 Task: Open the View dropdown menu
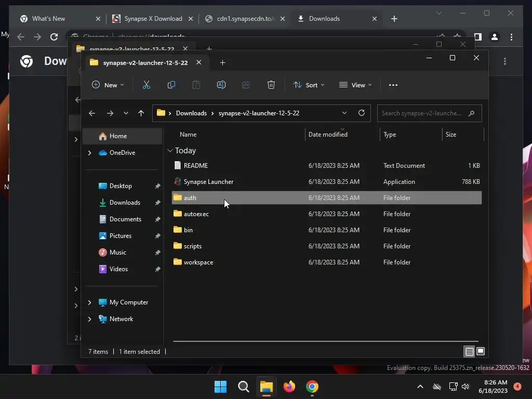[x=355, y=85]
